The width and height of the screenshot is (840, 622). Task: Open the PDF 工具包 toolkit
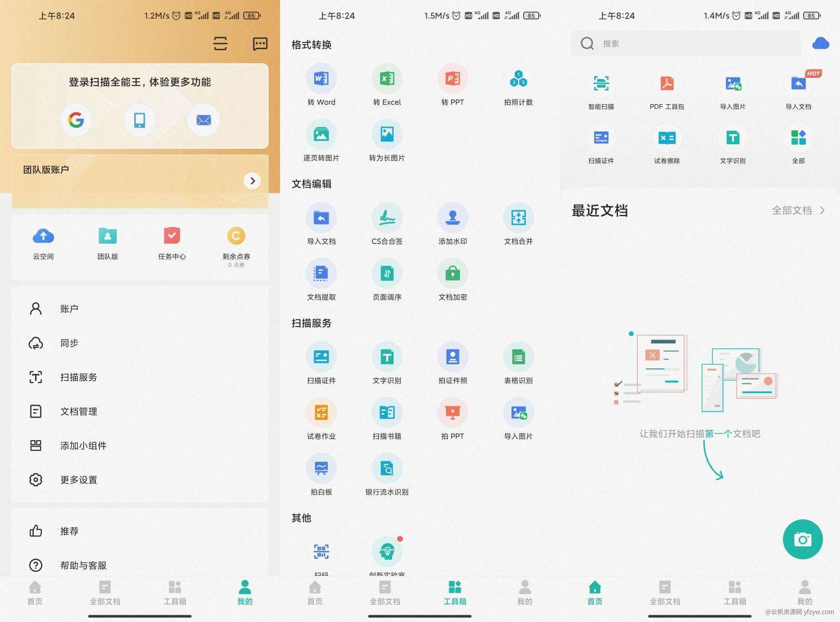(x=667, y=90)
